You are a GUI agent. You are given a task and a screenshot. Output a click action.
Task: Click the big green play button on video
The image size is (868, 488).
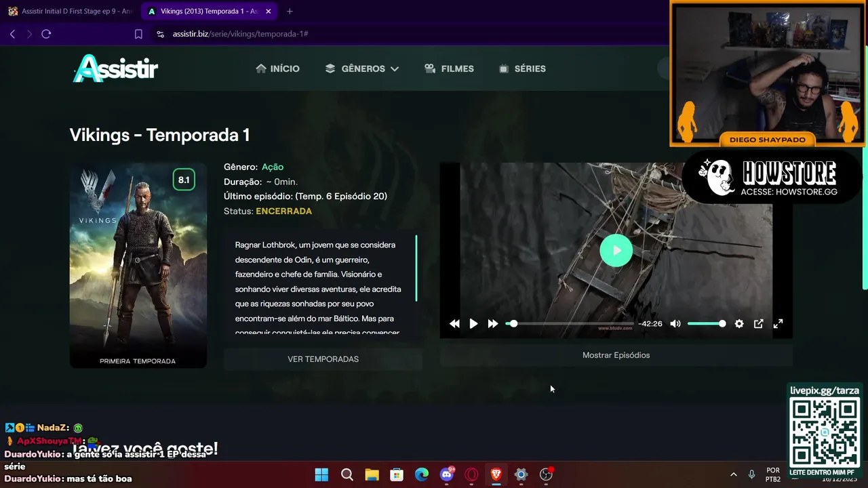point(616,250)
